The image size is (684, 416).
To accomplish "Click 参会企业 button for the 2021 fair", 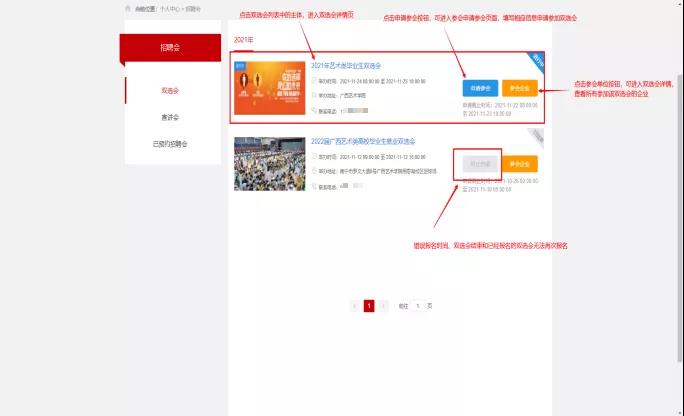I will tap(519, 88).
